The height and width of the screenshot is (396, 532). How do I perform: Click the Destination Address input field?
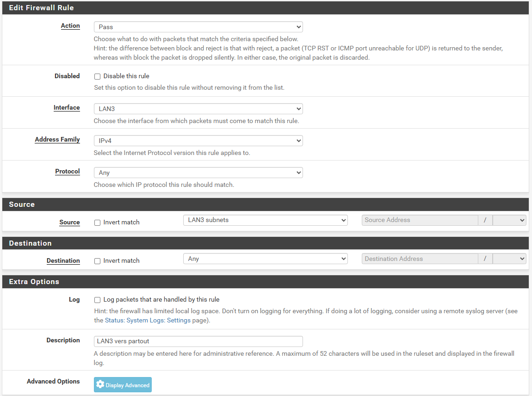click(x=420, y=259)
